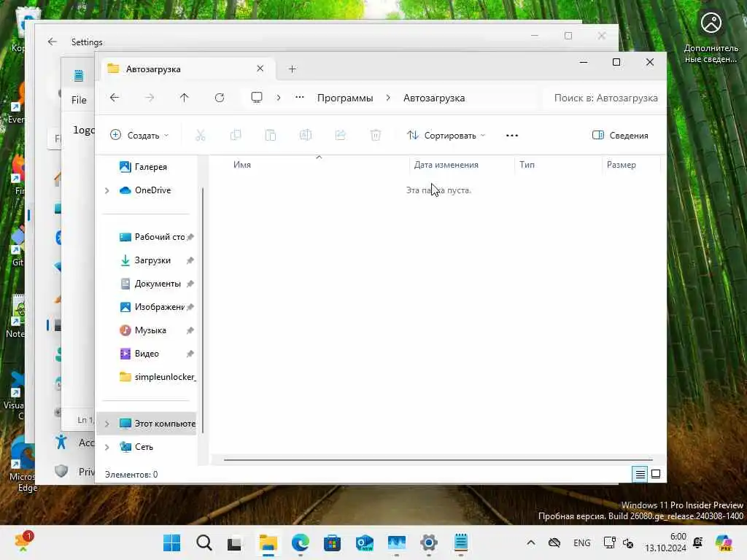This screenshot has width=747, height=560.
Task: Open Сеть in the sidebar
Action: (x=144, y=447)
